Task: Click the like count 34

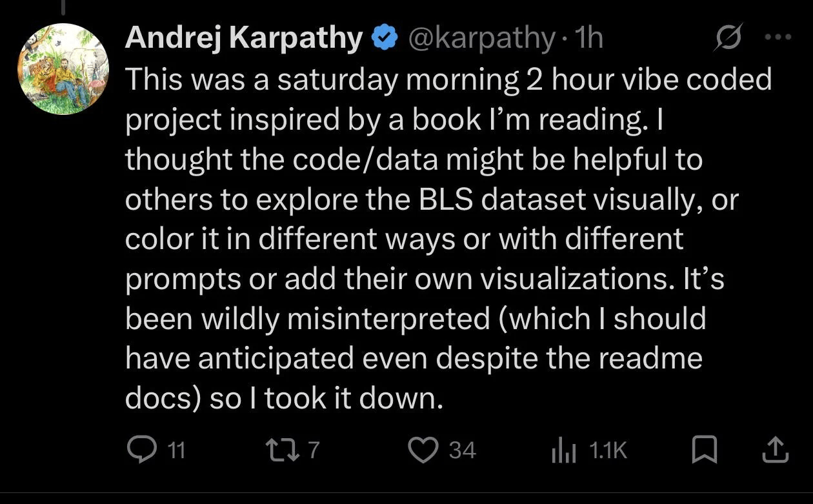Action: tap(462, 450)
